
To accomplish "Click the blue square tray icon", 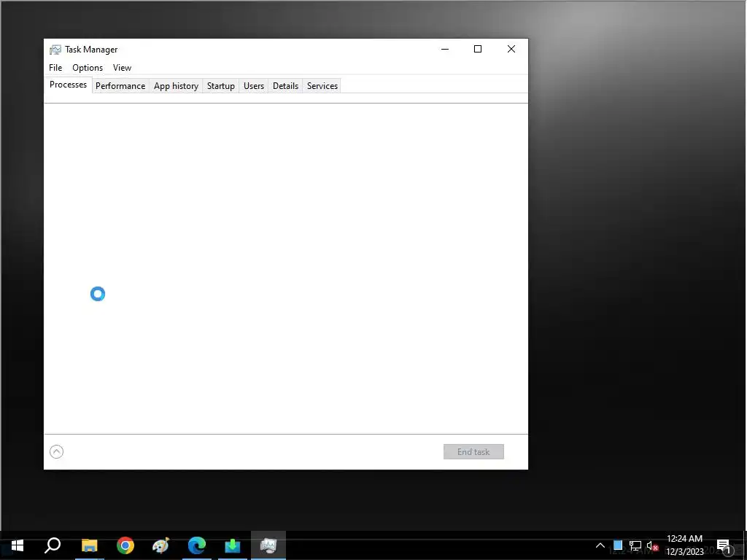I will (618, 545).
